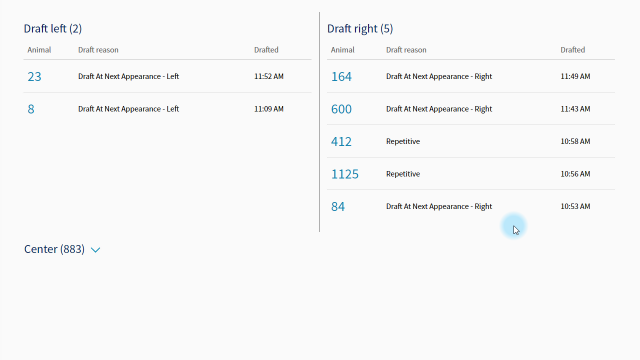Sort Draft left by Animal column
The height and width of the screenshot is (360, 640).
(x=39, y=50)
